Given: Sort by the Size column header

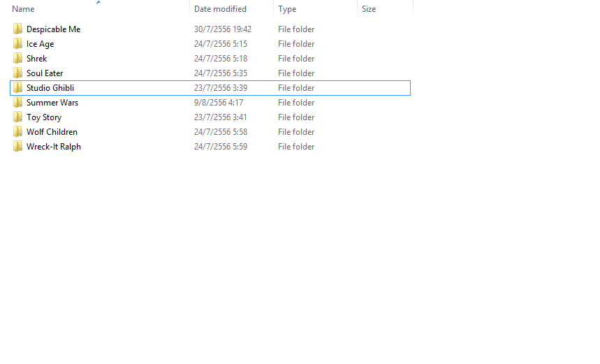Looking at the screenshot, I should (x=369, y=9).
